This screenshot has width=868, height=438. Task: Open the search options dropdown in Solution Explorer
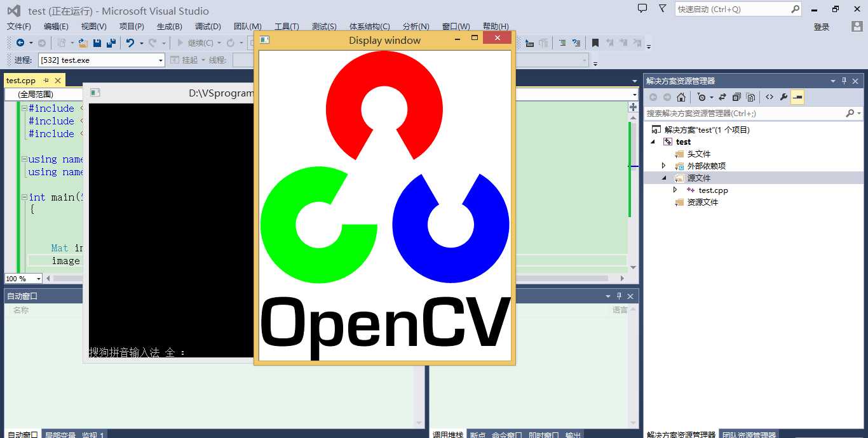tap(859, 113)
